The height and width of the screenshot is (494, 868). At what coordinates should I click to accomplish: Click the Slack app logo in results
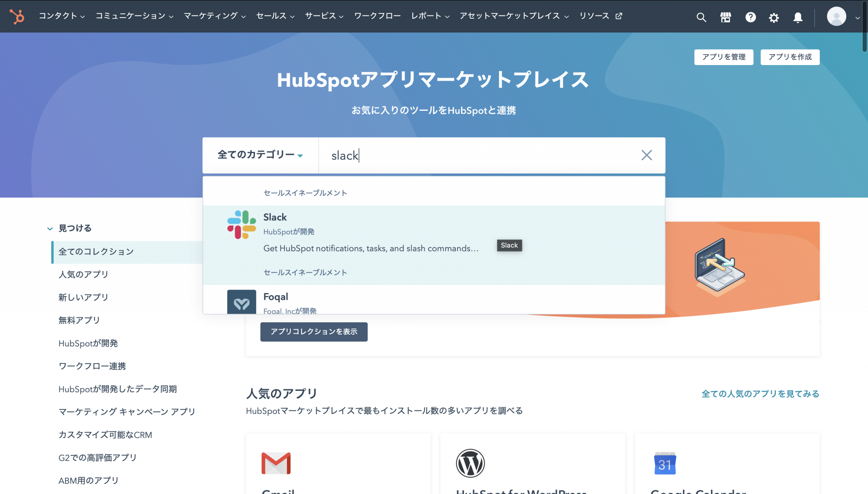(242, 225)
